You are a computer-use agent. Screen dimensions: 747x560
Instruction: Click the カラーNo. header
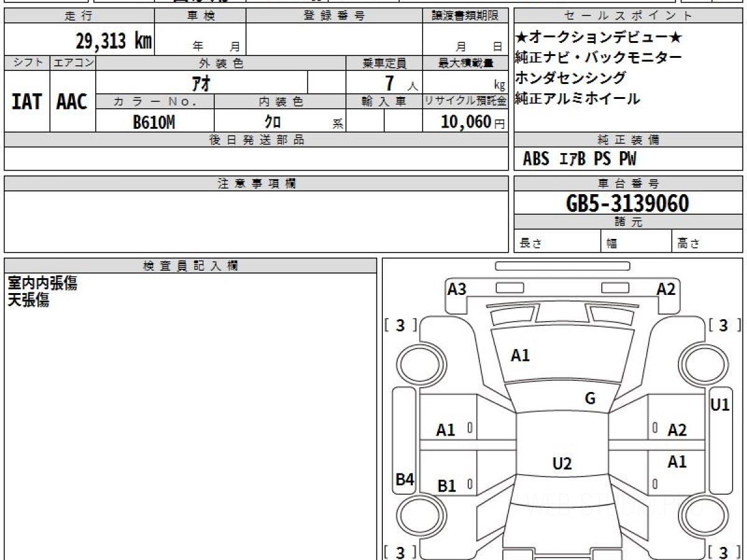(x=155, y=101)
